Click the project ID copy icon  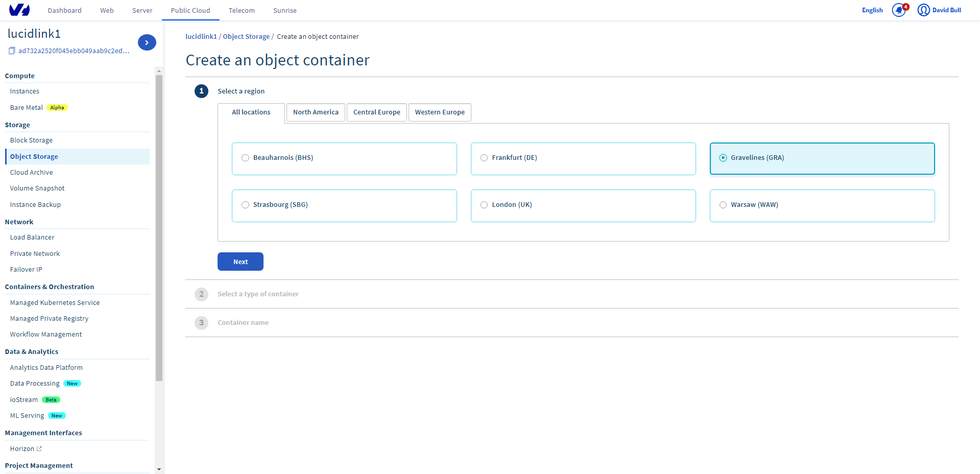pos(12,51)
